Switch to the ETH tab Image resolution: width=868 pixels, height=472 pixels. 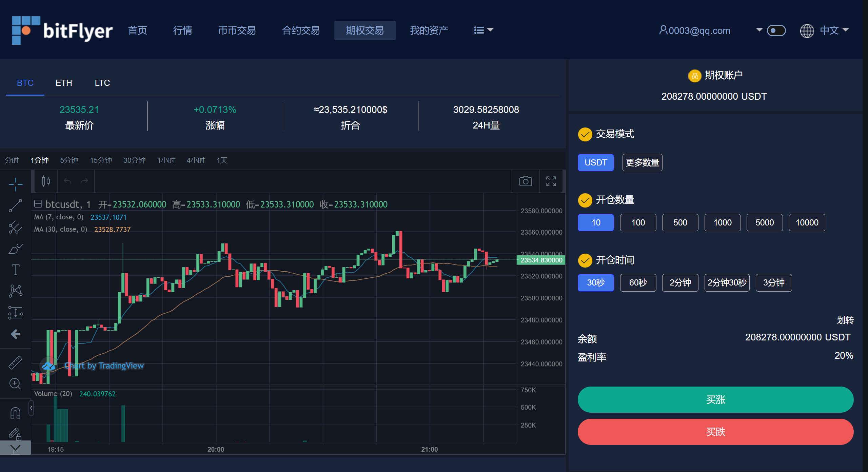pyautogui.click(x=64, y=83)
